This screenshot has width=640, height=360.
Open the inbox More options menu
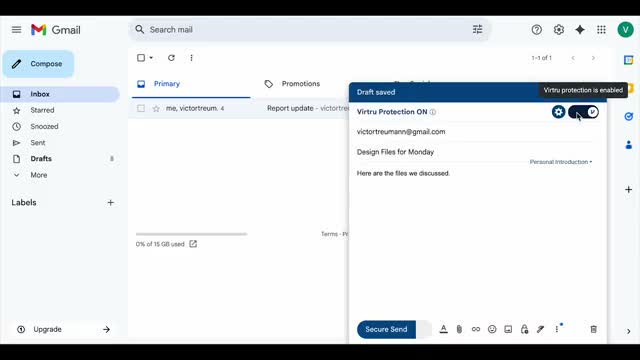[191, 58]
